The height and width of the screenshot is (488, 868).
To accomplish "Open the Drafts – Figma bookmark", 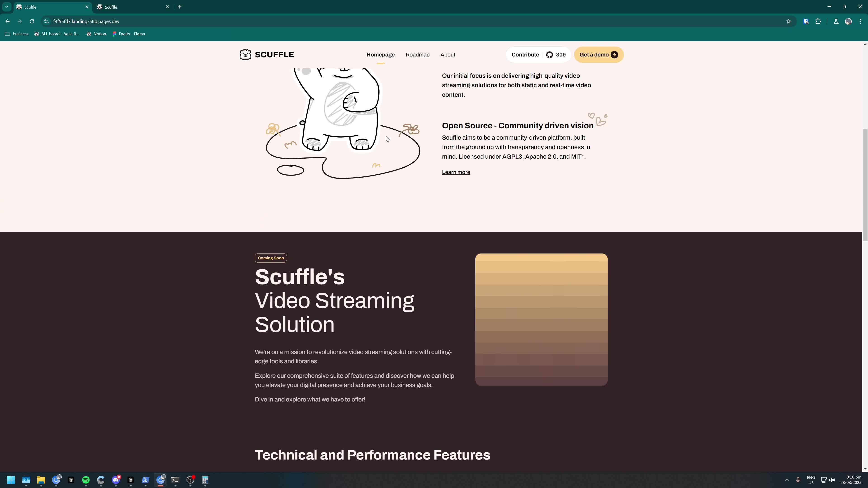I will click(x=128, y=34).
